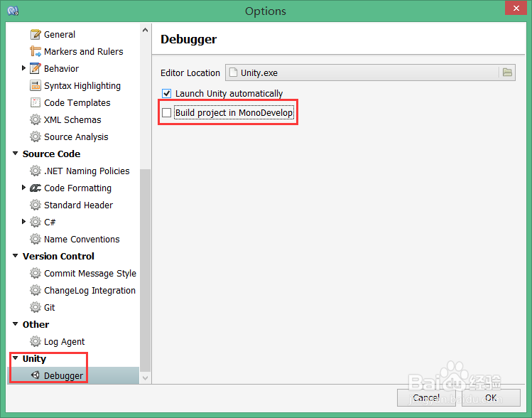Click the General notepad icon
Viewport: 532px width, 418px height.
click(36, 34)
